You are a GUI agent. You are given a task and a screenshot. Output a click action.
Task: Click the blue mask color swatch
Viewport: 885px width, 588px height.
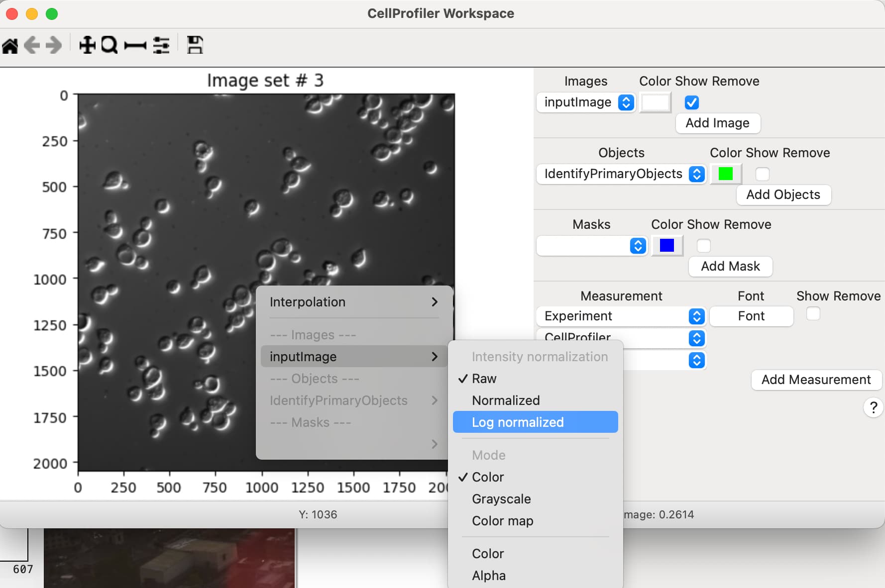667,245
